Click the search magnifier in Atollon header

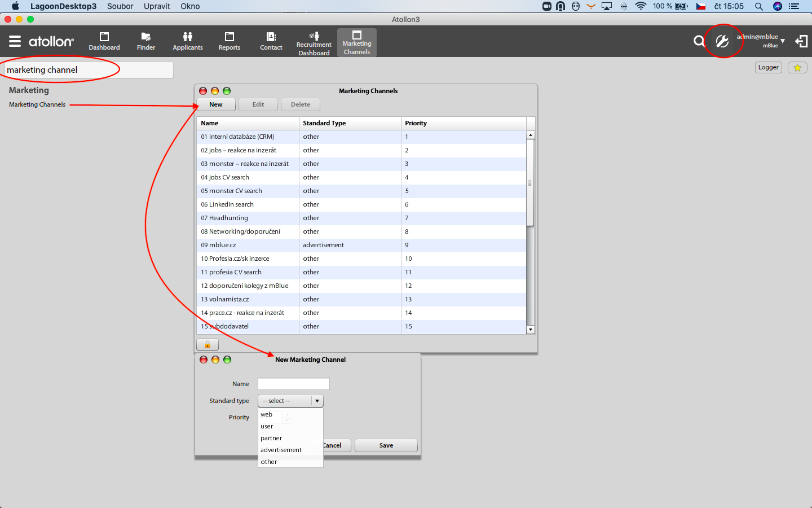click(699, 41)
